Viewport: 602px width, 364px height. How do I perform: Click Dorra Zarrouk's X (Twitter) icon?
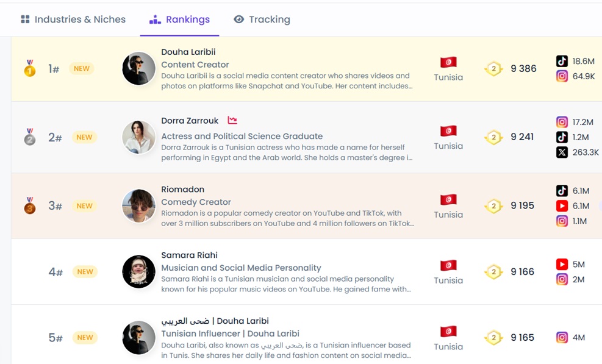[x=562, y=152]
